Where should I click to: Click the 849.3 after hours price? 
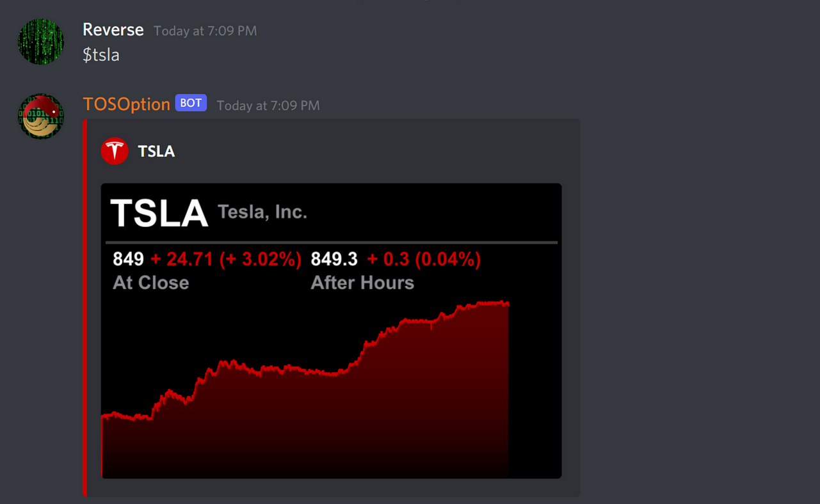pyautogui.click(x=334, y=259)
